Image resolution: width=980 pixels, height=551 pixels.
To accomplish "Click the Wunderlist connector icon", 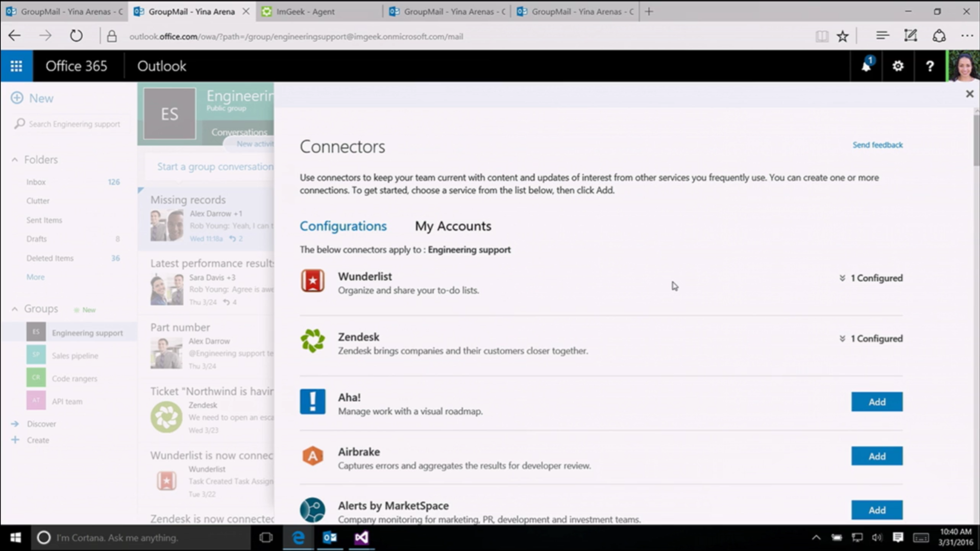I will click(312, 281).
